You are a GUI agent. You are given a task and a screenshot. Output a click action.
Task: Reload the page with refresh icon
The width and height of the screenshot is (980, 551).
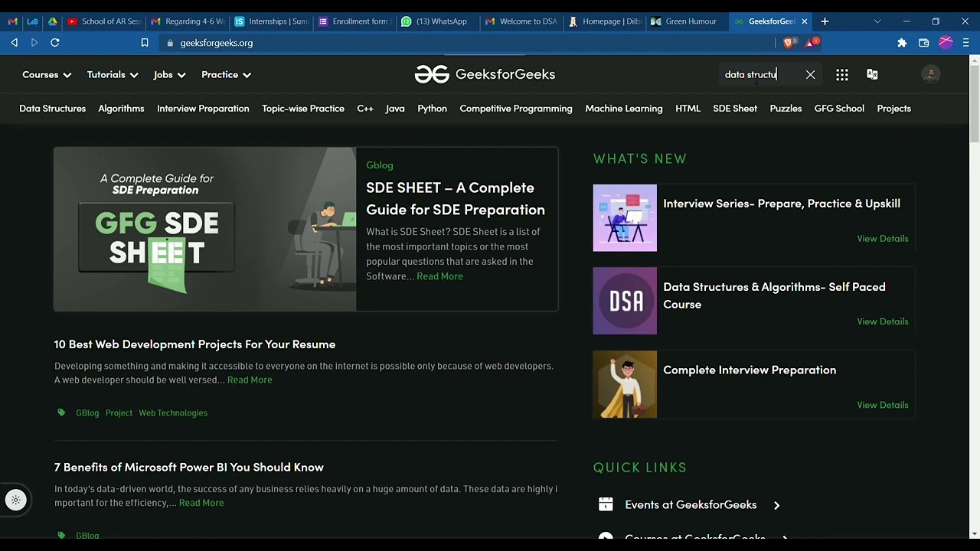55,43
